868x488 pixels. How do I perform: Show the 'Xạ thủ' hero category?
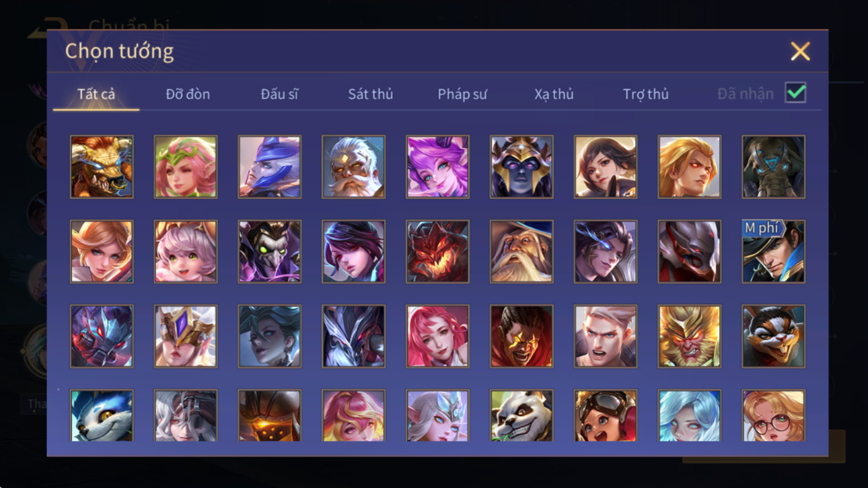coord(554,94)
